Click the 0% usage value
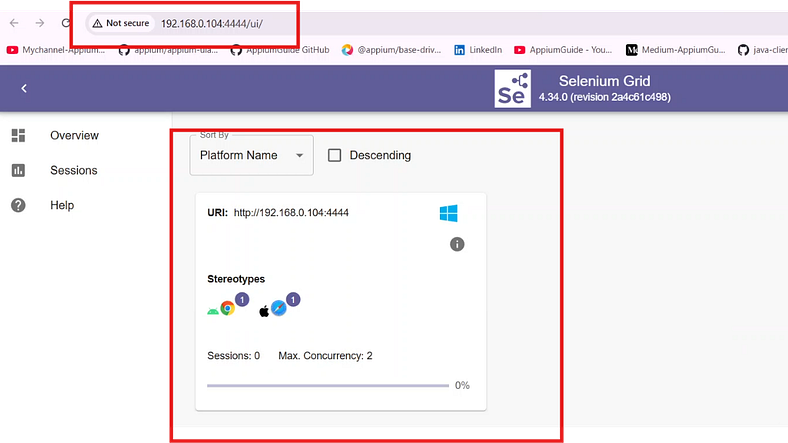This screenshot has width=788, height=443. click(462, 385)
